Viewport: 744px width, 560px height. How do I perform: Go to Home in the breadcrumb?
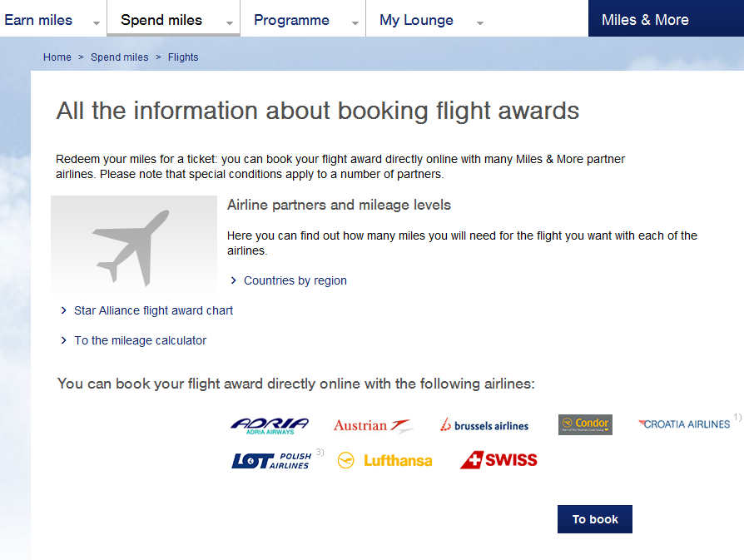coord(57,57)
